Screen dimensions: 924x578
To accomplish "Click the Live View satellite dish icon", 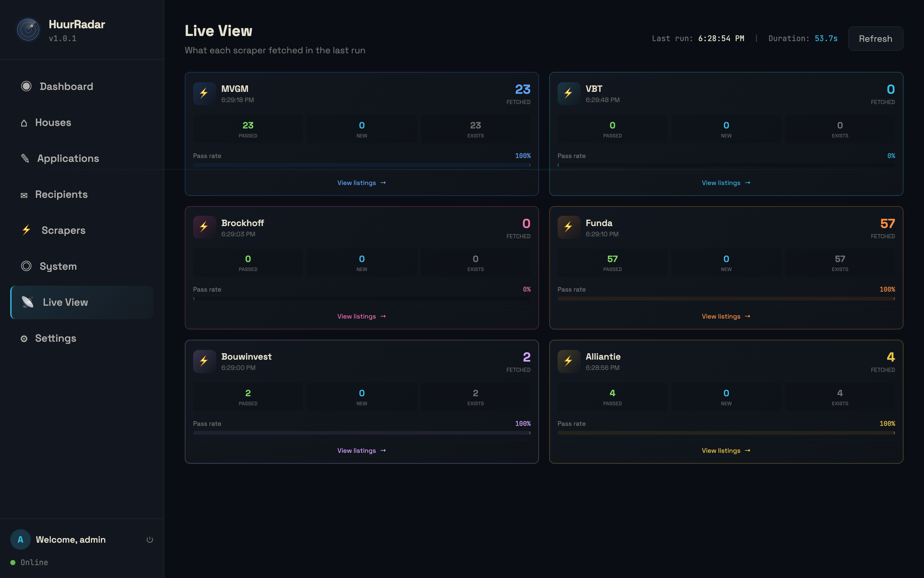I will tap(28, 302).
